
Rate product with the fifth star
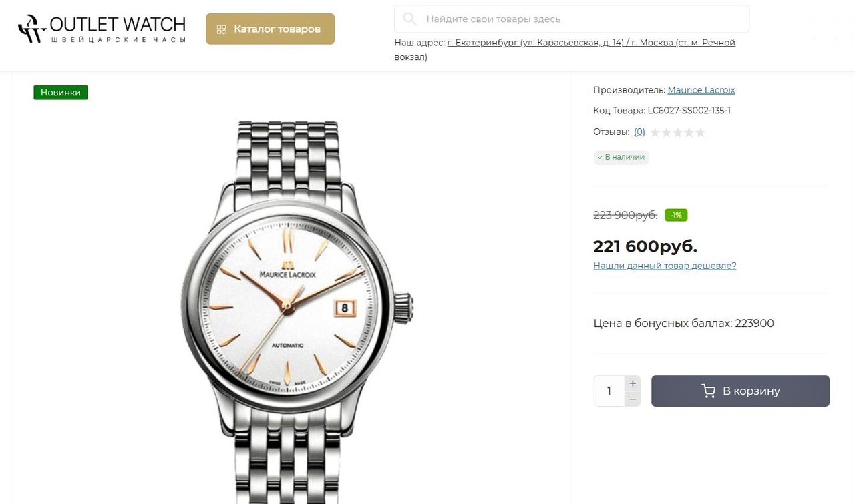[701, 132]
